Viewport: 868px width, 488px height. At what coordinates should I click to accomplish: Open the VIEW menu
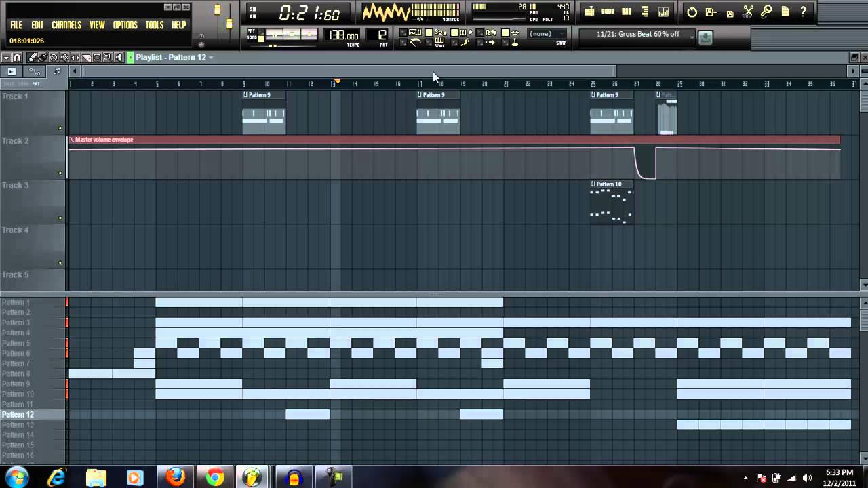click(x=97, y=25)
